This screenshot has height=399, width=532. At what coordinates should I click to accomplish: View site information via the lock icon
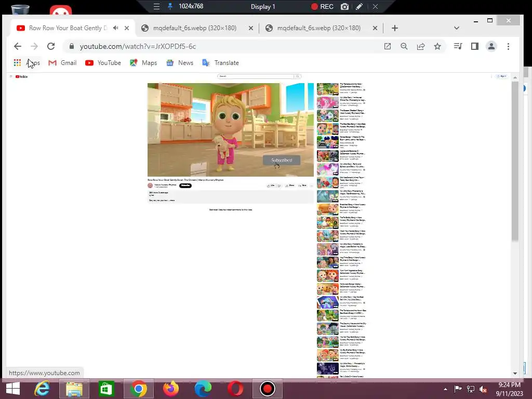pyautogui.click(x=71, y=46)
